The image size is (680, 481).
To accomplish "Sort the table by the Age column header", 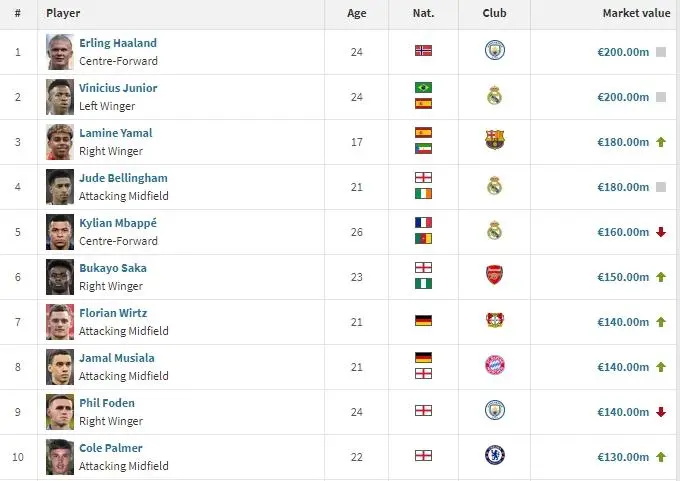I will (356, 13).
